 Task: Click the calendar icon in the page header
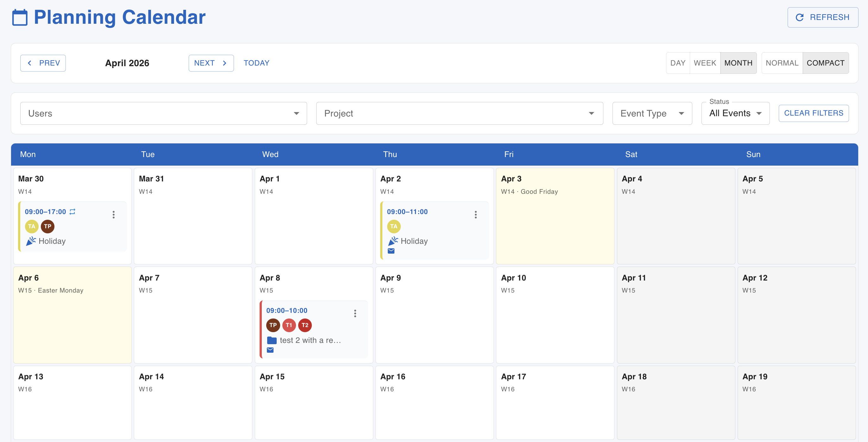[20, 16]
